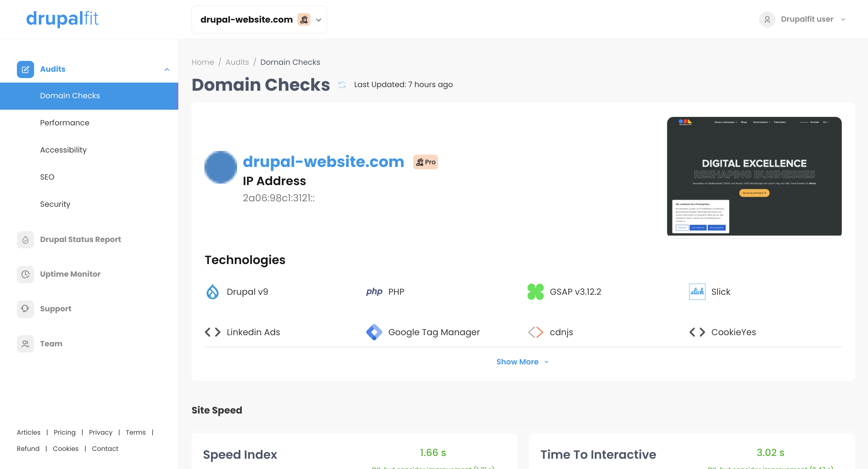Click the Drupal v9 technology icon
Screen dimensions: 868x469
point(213,291)
